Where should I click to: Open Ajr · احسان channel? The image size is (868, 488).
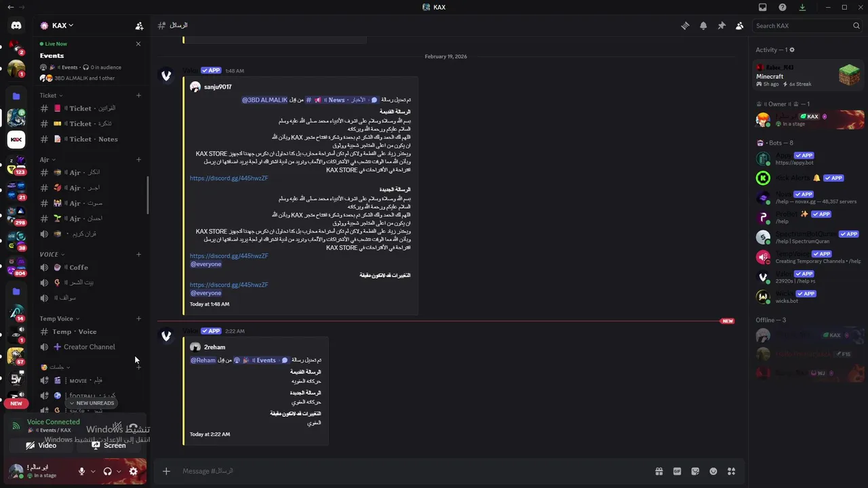coord(90,218)
